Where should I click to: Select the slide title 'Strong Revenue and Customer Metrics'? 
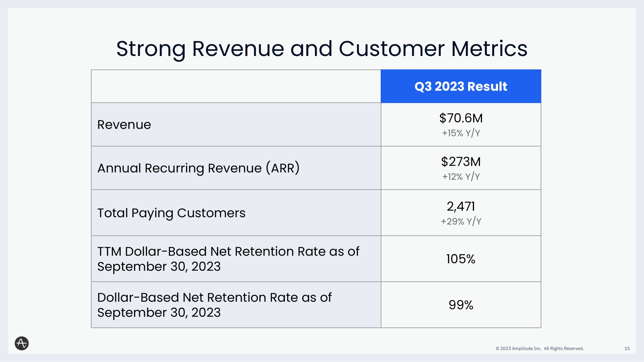[322, 49]
